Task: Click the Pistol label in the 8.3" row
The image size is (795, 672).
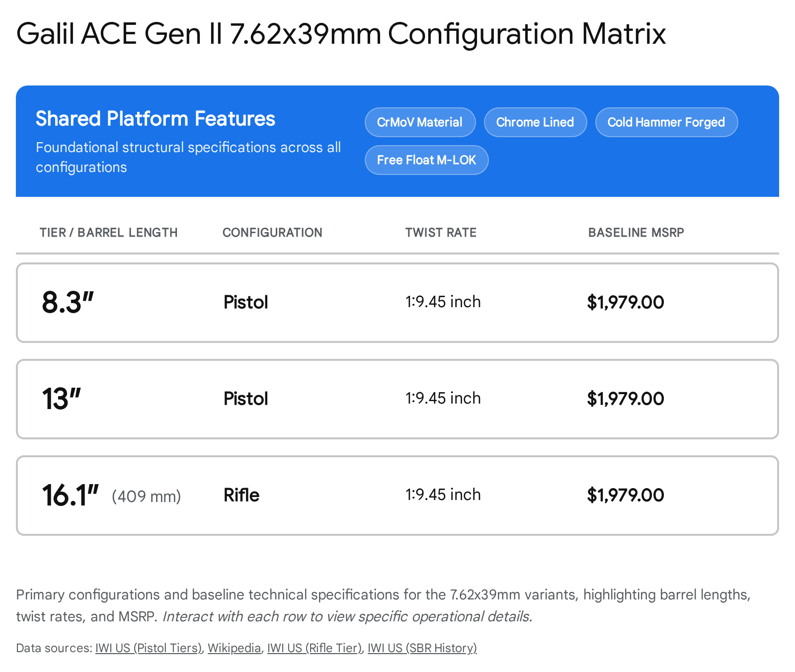Action: click(246, 302)
